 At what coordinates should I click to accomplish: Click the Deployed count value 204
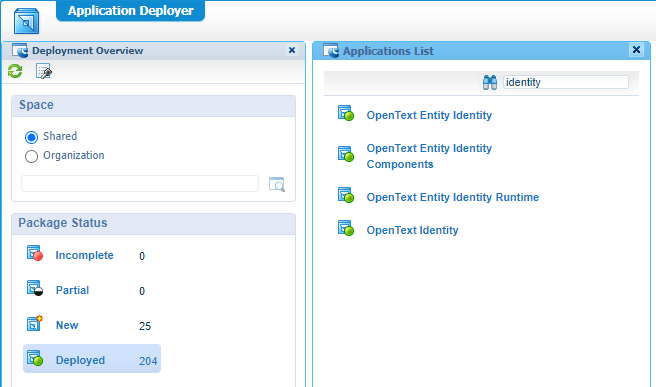tap(148, 361)
